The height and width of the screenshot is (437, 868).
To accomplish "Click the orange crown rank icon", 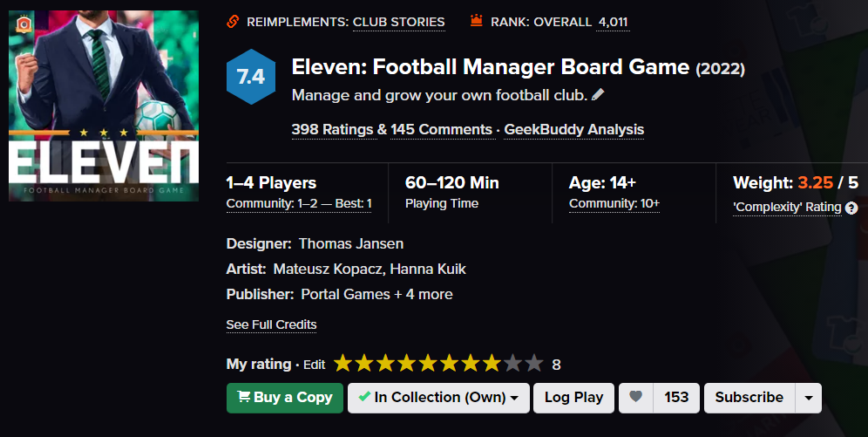I will click(x=476, y=21).
